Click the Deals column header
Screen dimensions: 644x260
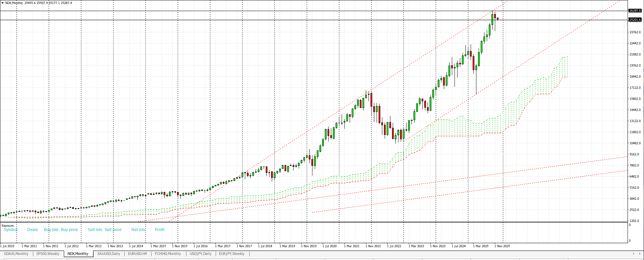click(33, 230)
